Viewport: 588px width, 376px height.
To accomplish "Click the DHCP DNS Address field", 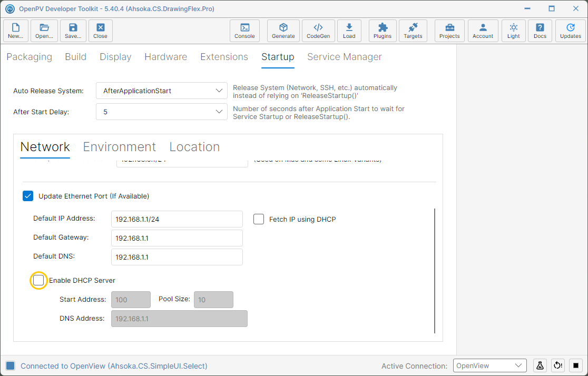I will point(179,319).
